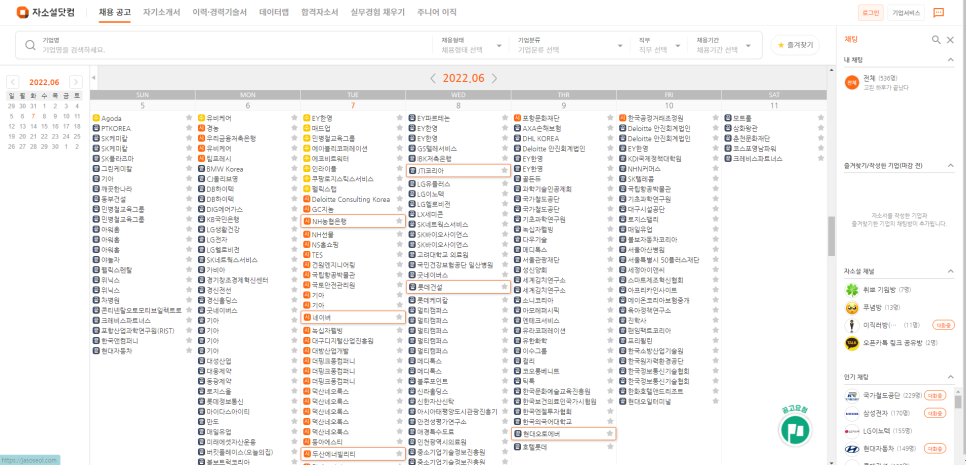Toggle the favorite star for 네이버
This screenshot has width=966, height=465.
pos(399,317)
